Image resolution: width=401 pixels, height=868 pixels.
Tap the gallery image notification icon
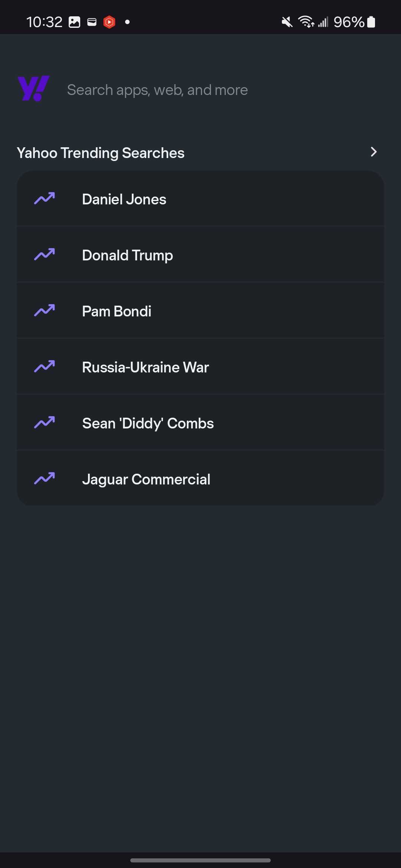point(75,22)
